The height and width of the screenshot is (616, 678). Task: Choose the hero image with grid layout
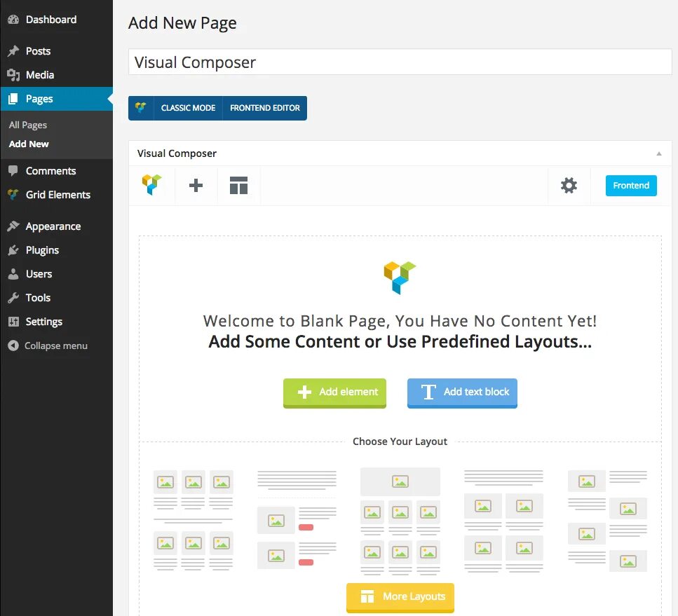click(x=400, y=521)
